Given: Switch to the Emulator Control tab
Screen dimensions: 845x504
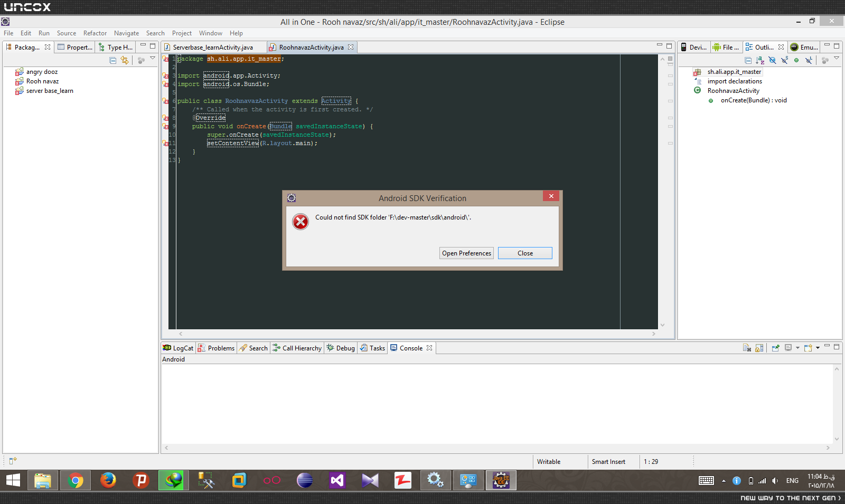Looking at the screenshot, I should [x=804, y=47].
